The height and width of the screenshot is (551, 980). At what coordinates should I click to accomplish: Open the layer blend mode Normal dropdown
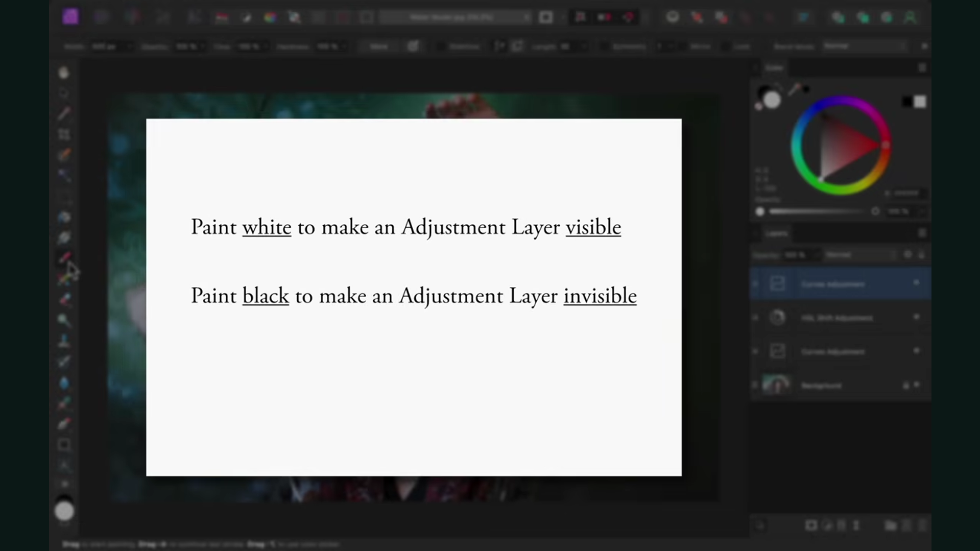point(860,254)
